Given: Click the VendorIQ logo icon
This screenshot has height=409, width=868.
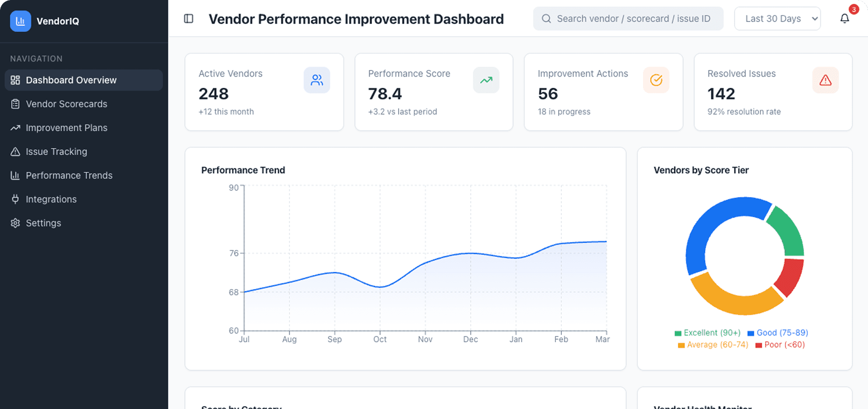Looking at the screenshot, I should (x=21, y=21).
